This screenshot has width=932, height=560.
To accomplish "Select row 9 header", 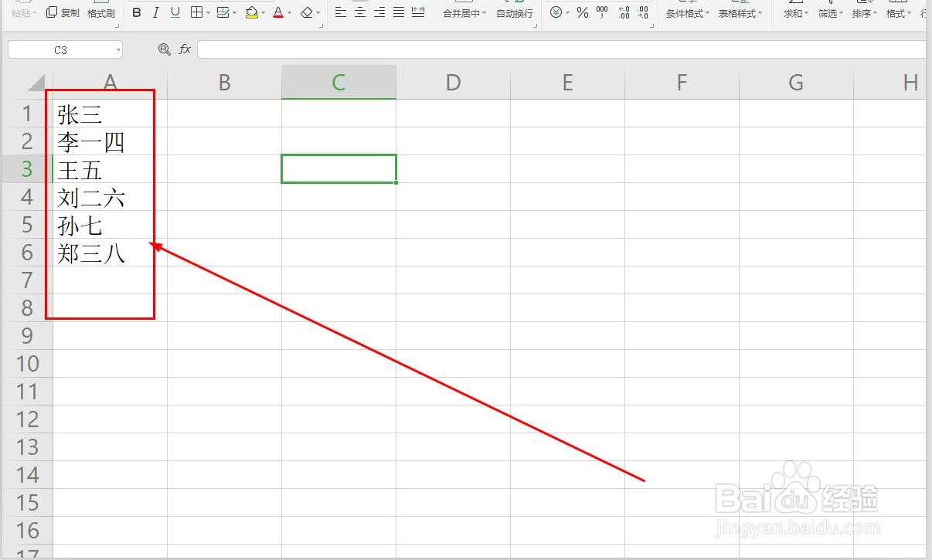I will (x=27, y=336).
